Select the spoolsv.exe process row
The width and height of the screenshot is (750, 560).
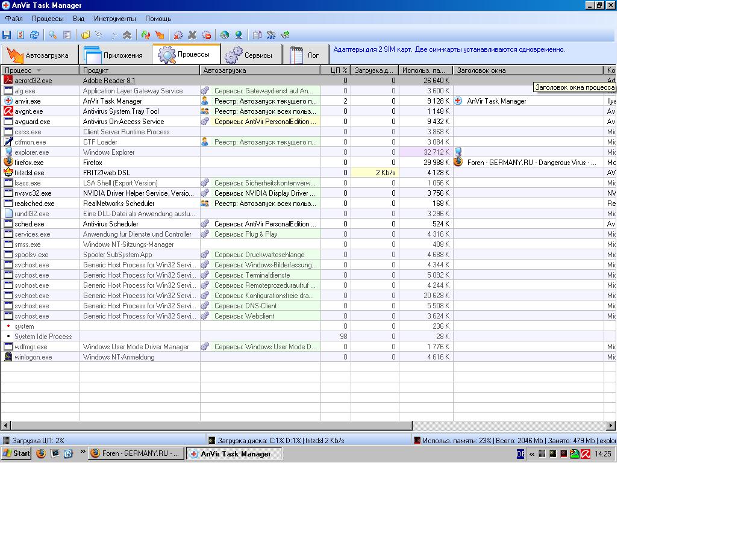[x=308, y=254]
